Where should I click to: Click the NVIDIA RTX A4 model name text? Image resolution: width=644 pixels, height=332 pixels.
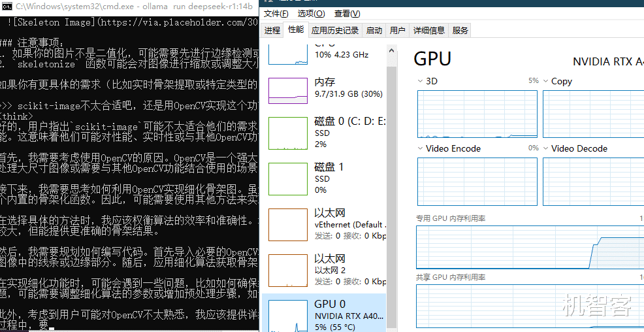click(x=608, y=61)
